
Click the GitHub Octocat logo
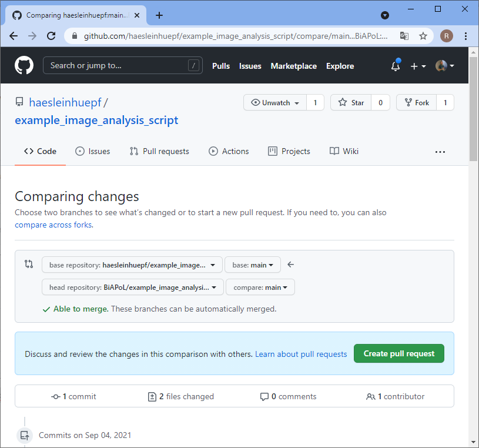point(24,66)
